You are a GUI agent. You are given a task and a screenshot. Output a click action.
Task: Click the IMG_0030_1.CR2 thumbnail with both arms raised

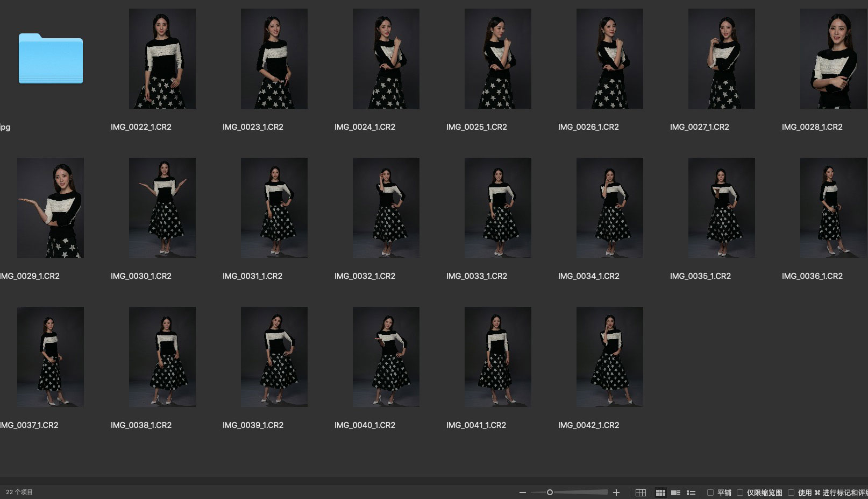pos(162,208)
